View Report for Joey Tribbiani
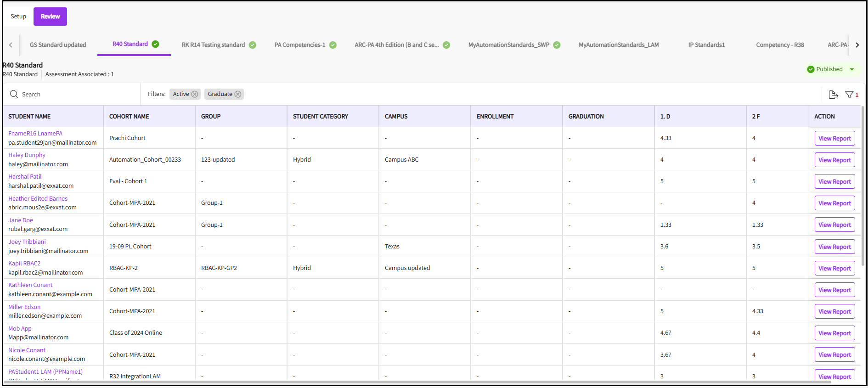The image size is (868, 388). pyautogui.click(x=834, y=247)
